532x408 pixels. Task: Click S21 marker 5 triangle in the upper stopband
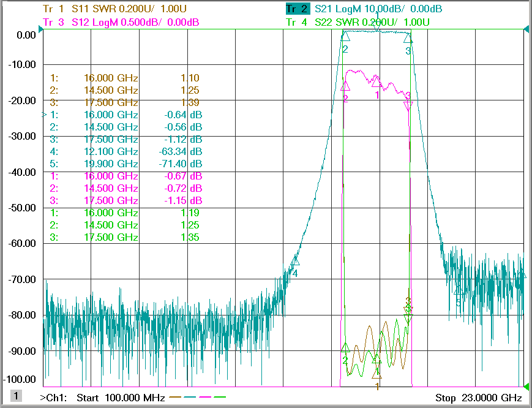(x=459, y=290)
